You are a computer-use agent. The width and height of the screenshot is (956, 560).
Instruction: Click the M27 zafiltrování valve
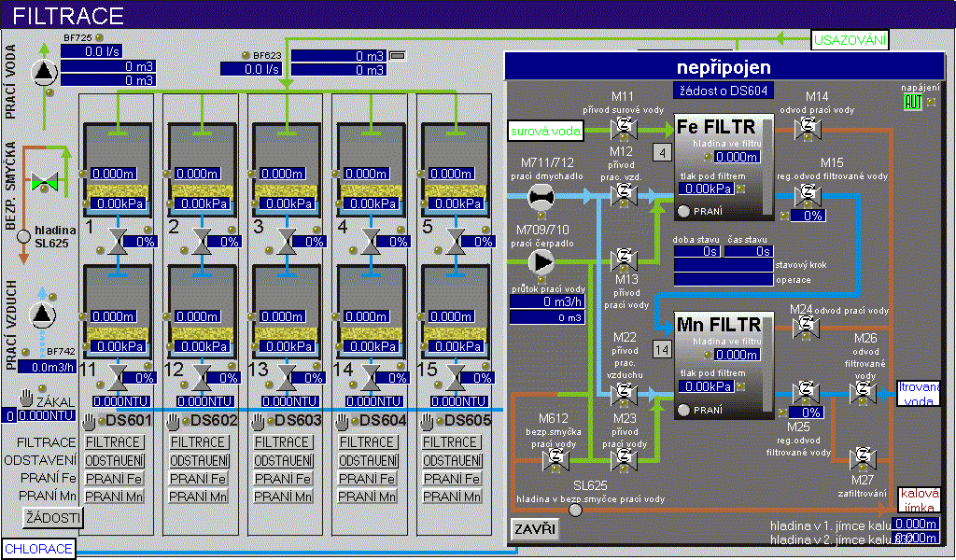click(862, 456)
